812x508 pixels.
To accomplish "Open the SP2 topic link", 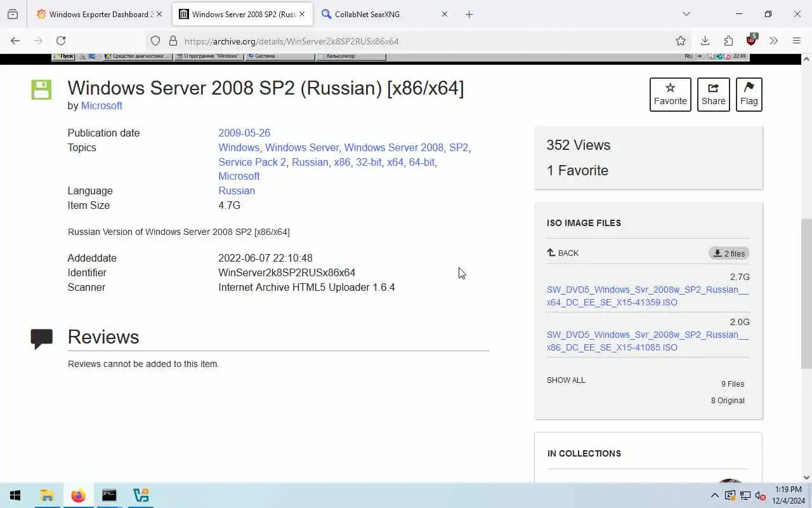I will tap(458, 147).
